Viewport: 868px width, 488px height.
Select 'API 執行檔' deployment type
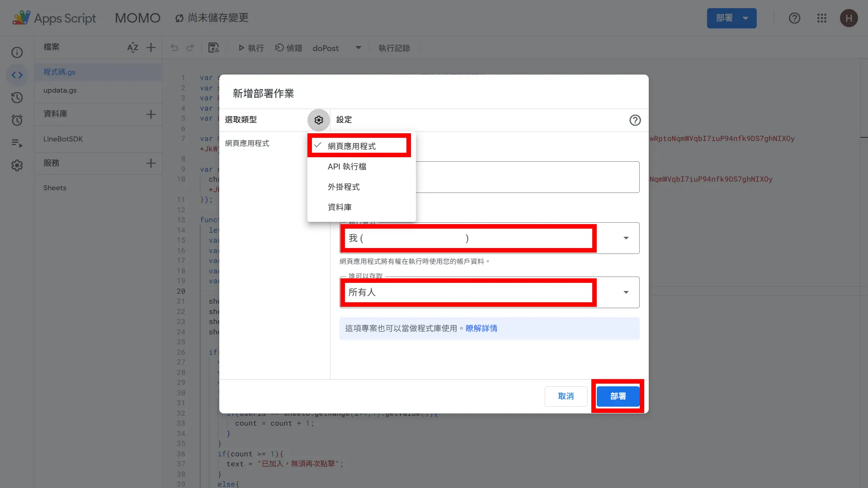pyautogui.click(x=347, y=166)
